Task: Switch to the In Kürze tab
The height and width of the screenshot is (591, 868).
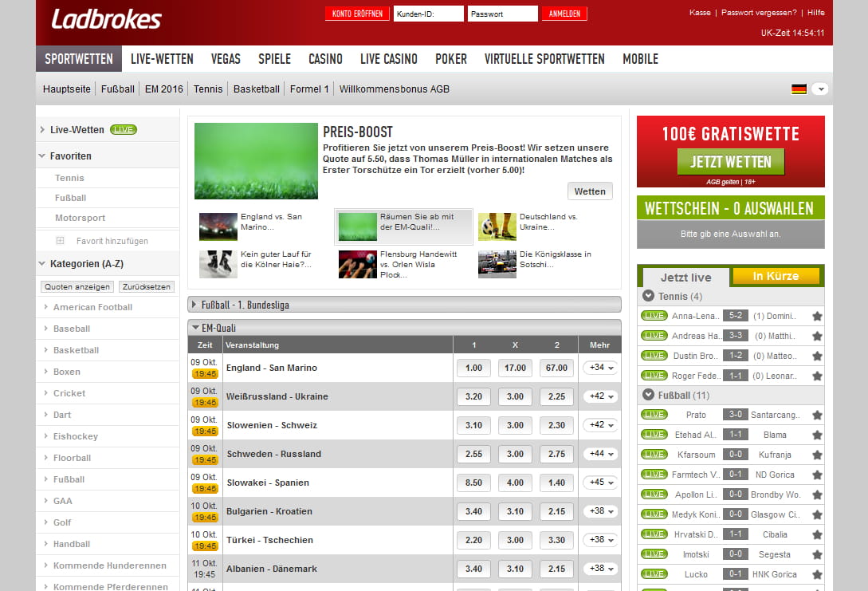Action: pyautogui.click(x=776, y=276)
